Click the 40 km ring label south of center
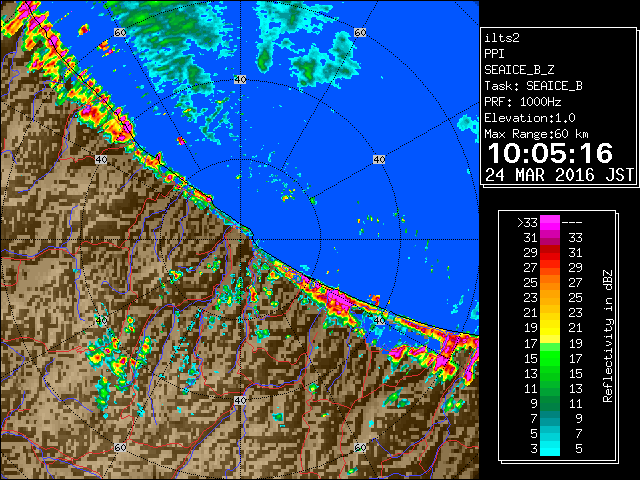Screen dimensions: 640x480 tap(240, 400)
